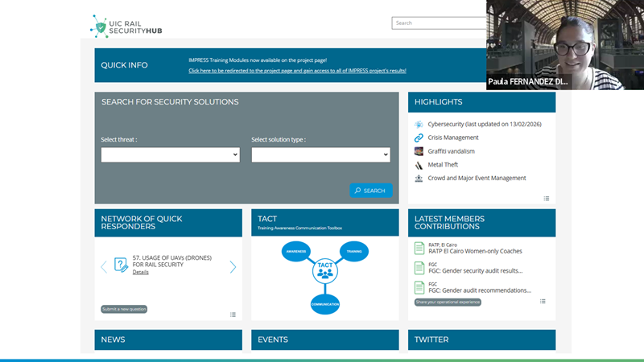The height and width of the screenshot is (362, 644).
Task: Click the Crowd and Major Event Management icon
Action: tap(419, 178)
